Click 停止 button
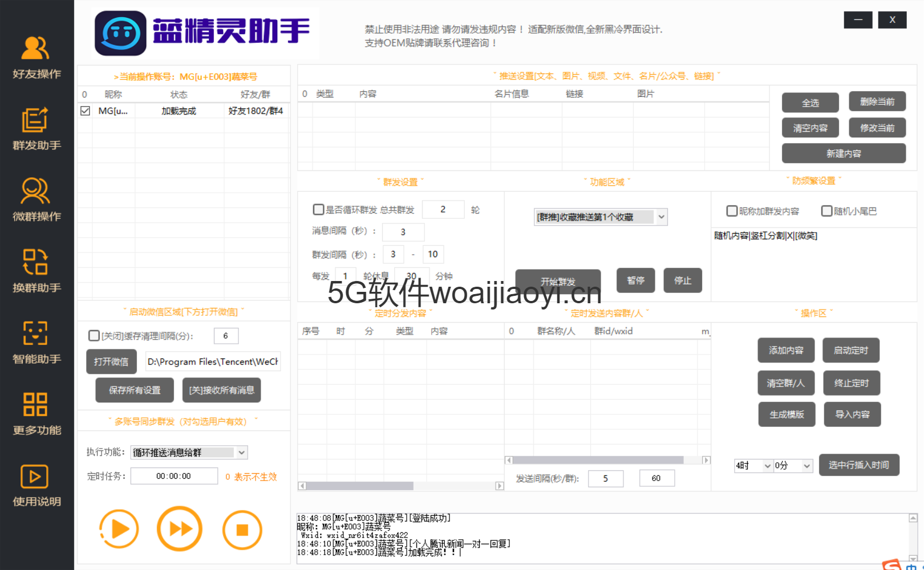 click(683, 280)
